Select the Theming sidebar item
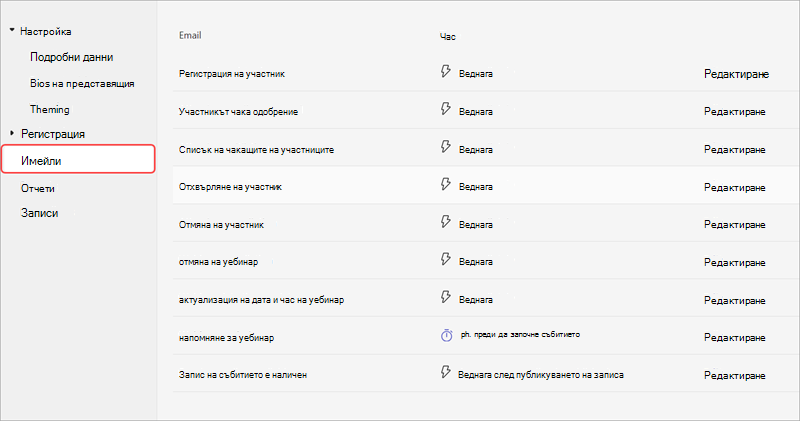 [x=49, y=109]
